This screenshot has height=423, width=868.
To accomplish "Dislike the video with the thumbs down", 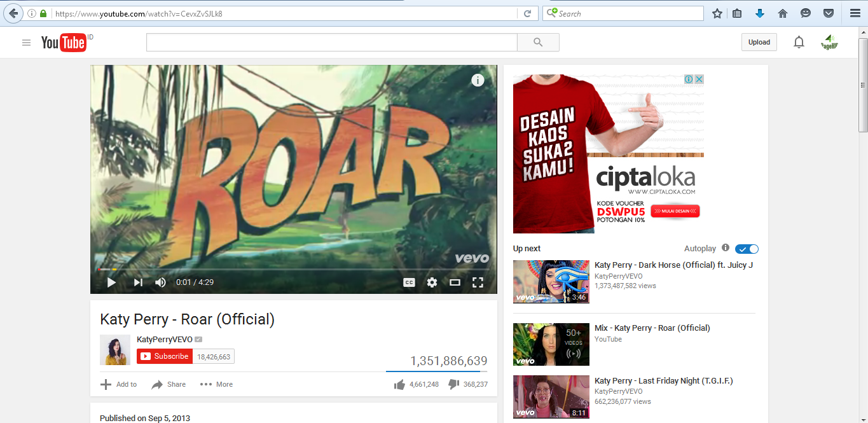I will (453, 384).
